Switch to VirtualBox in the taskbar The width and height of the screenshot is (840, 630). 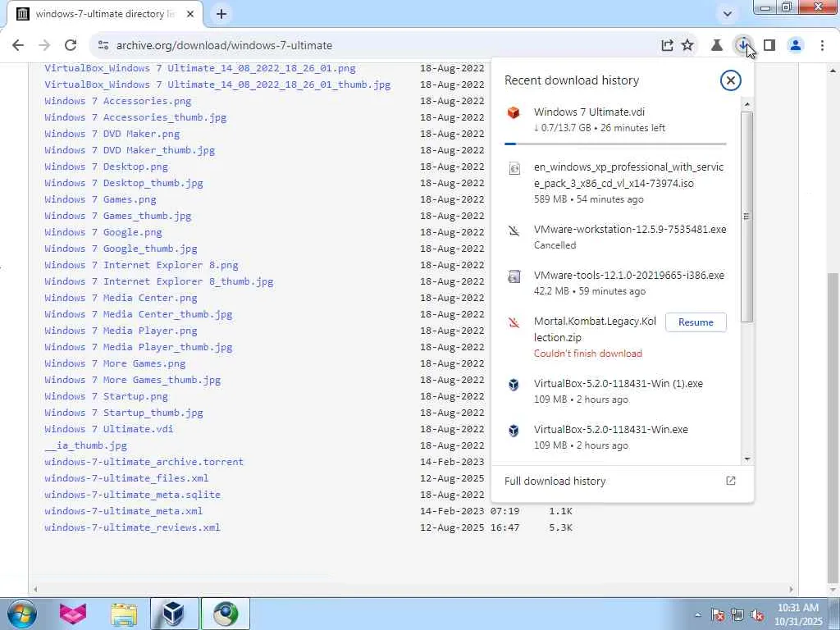[x=174, y=614]
